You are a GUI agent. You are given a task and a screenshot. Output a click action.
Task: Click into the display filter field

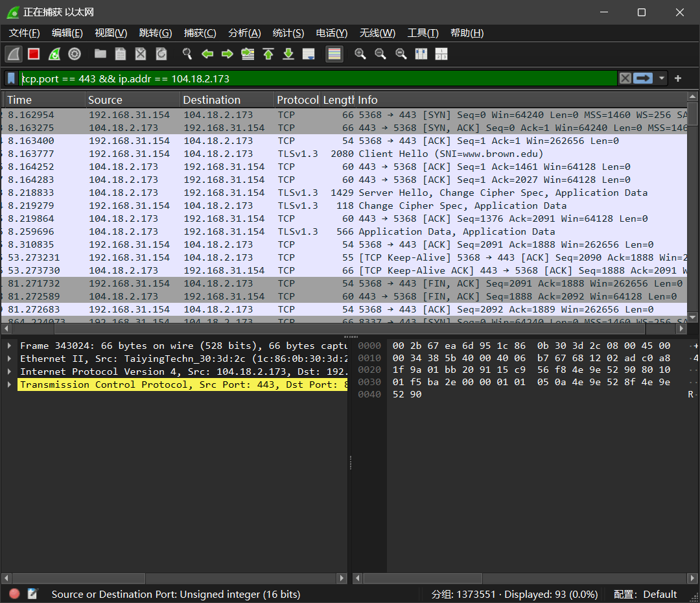(x=318, y=78)
